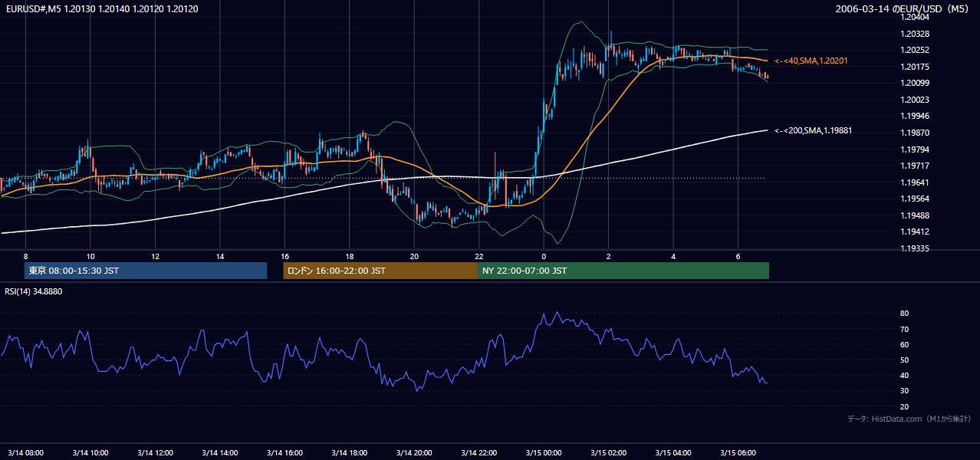Click the RSI(14) 34.8880 indicator label
This screenshot has height=460, width=980.
point(34,291)
